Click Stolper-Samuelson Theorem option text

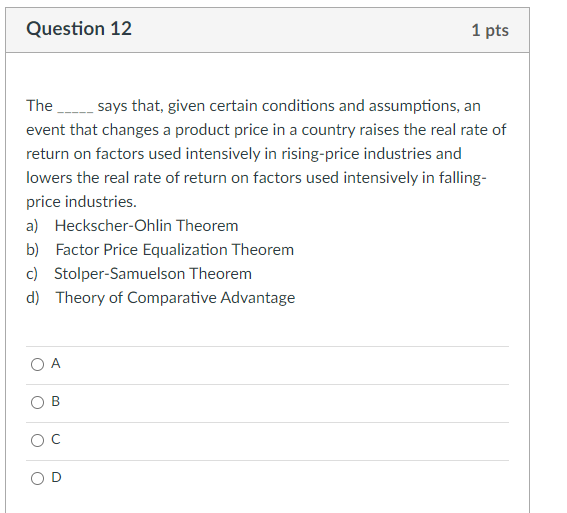pos(153,274)
